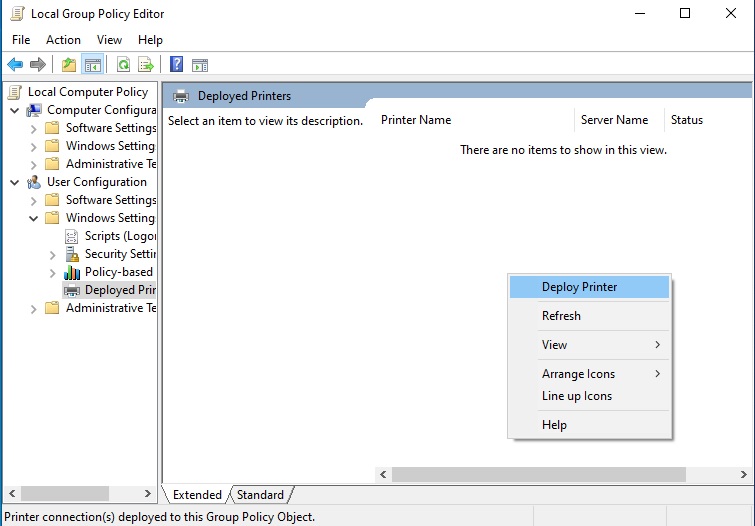Click the Deployed Printers icon in the tree
Viewport: 755px width, 526px height.
[72, 290]
